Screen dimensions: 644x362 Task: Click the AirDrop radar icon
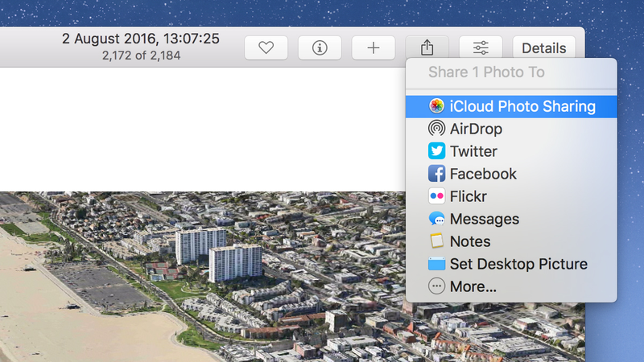click(x=436, y=129)
